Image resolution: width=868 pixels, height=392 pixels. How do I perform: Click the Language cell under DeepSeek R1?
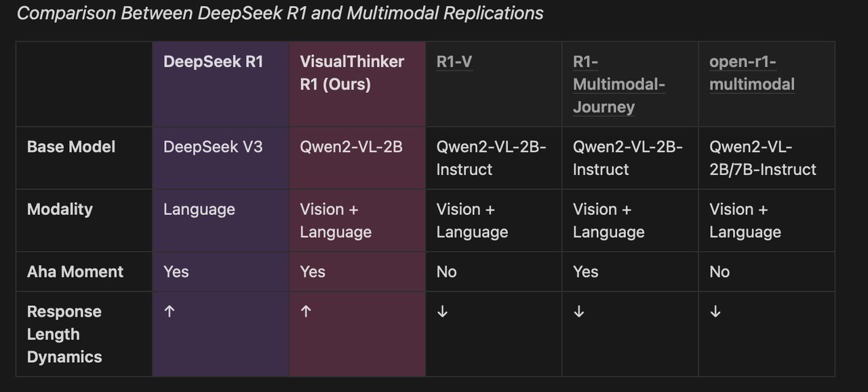199,209
